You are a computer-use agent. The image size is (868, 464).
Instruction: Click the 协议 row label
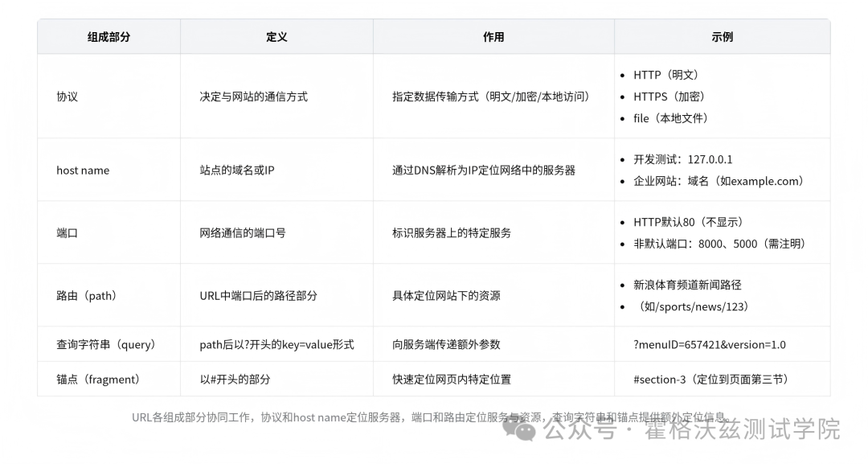pyautogui.click(x=65, y=96)
